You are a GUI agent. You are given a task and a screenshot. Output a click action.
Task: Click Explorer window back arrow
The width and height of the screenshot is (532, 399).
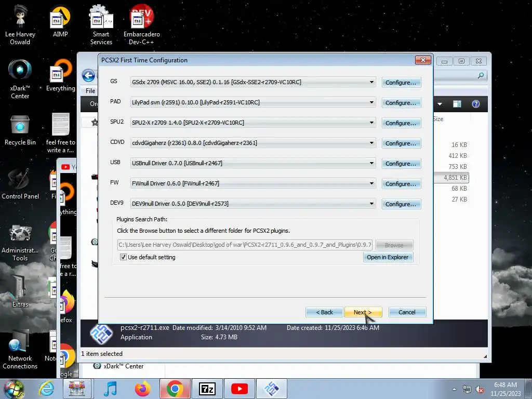tap(88, 76)
